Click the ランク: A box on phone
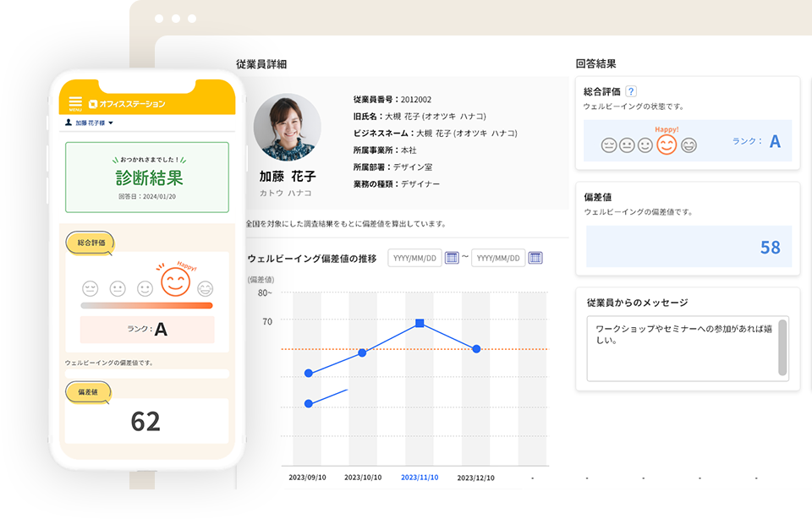This screenshot has height=519, width=812. tap(147, 329)
